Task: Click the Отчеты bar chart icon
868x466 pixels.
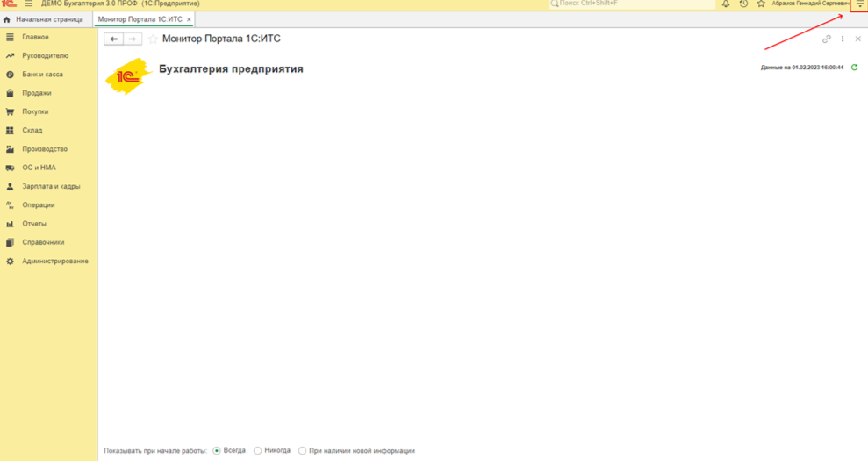Action: click(10, 224)
